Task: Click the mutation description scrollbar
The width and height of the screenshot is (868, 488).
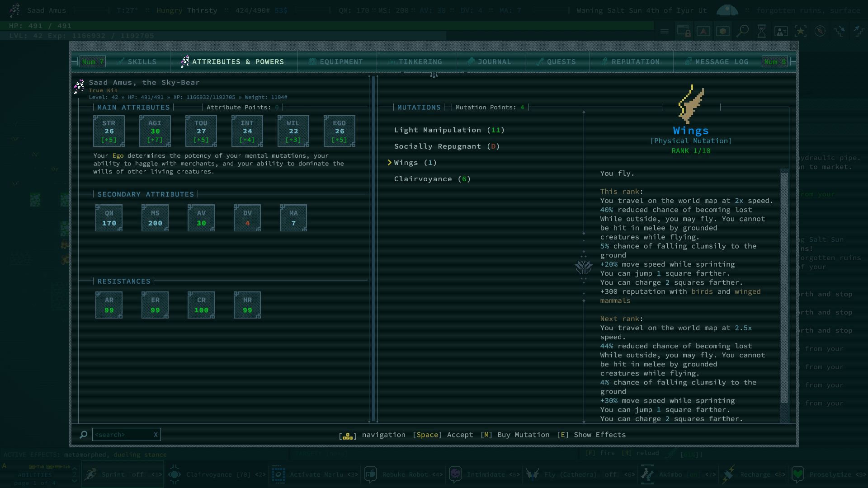Action: [784, 288]
